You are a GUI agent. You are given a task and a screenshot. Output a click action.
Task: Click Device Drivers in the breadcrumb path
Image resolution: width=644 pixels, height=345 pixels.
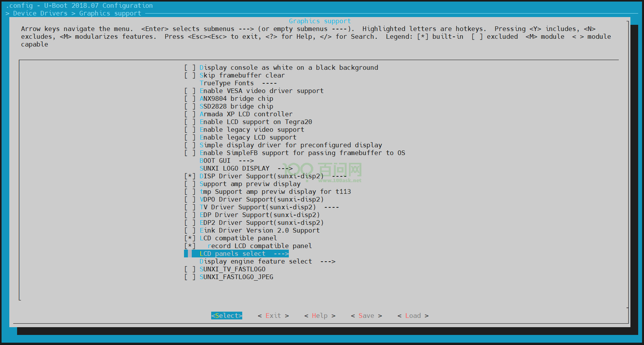point(40,13)
